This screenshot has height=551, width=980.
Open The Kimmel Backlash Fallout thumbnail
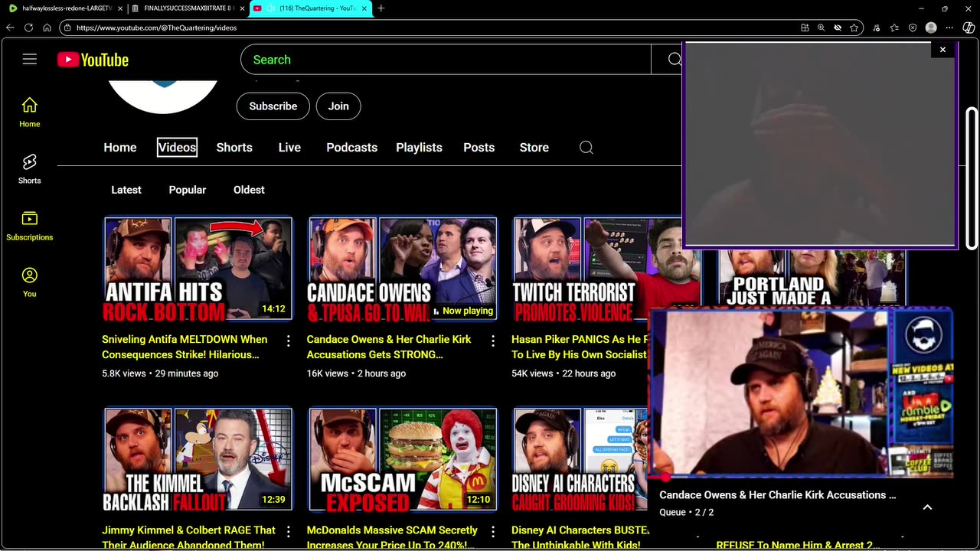click(x=198, y=459)
